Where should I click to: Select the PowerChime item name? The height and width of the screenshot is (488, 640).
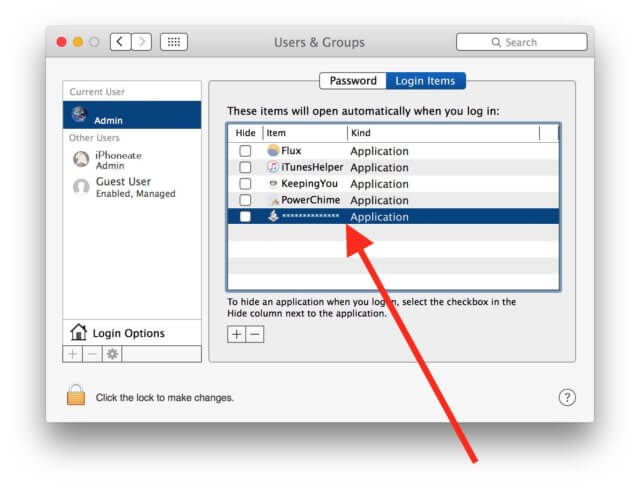point(310,200)
